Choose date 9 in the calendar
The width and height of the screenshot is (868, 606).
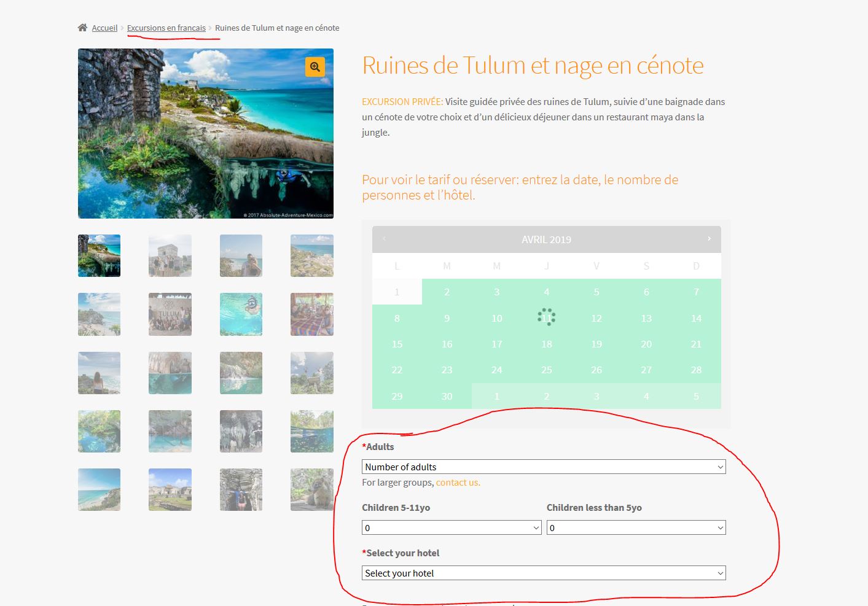447,318
